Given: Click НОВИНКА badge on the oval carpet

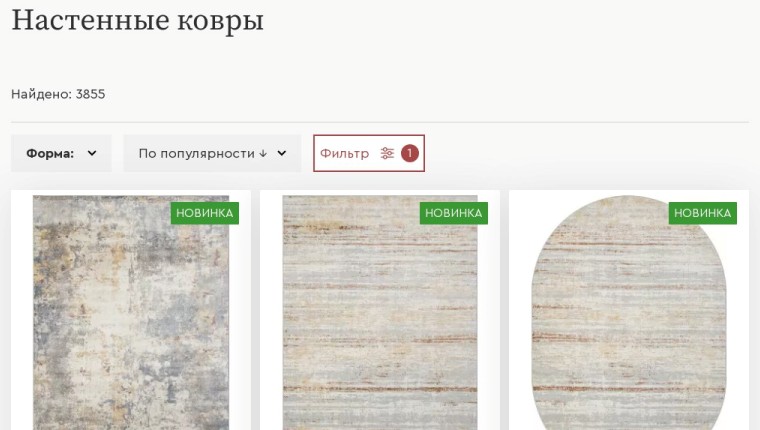Looking at the screenshot, I should tap(703, 213).
